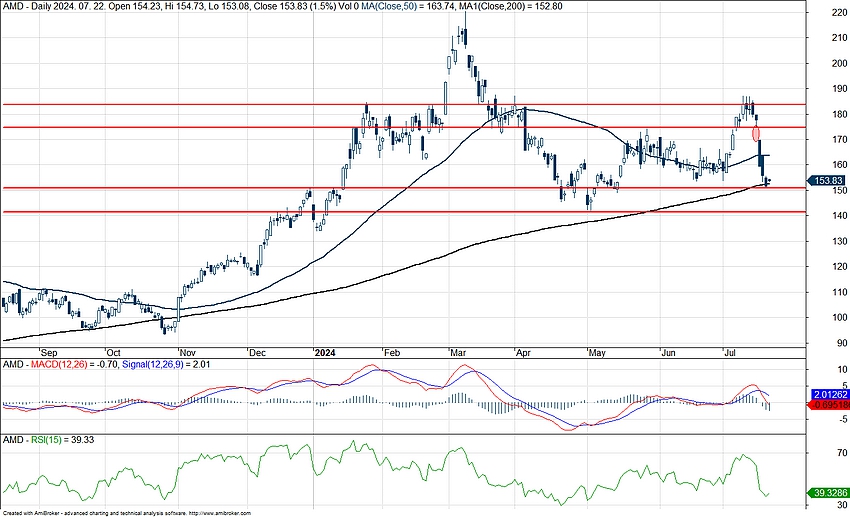850x517 pixels.
Task: Click the Signal(12,26,9) = 2.01 indicator label
Action: click(x=166, y=365)
